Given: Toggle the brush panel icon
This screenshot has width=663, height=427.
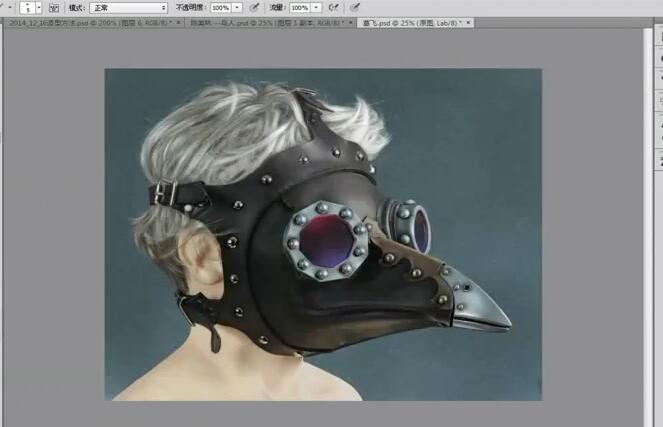Looking at the screenshot, I should pos(54,8).
